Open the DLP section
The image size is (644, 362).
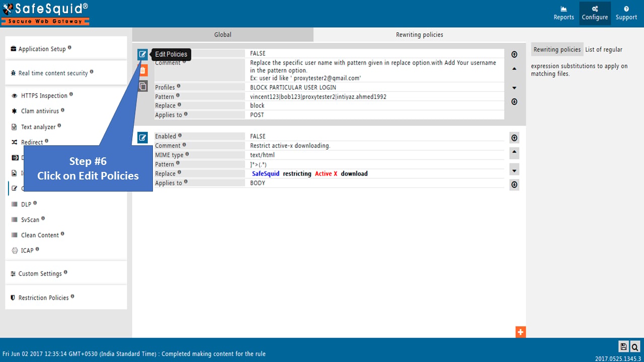click(26, 204)
